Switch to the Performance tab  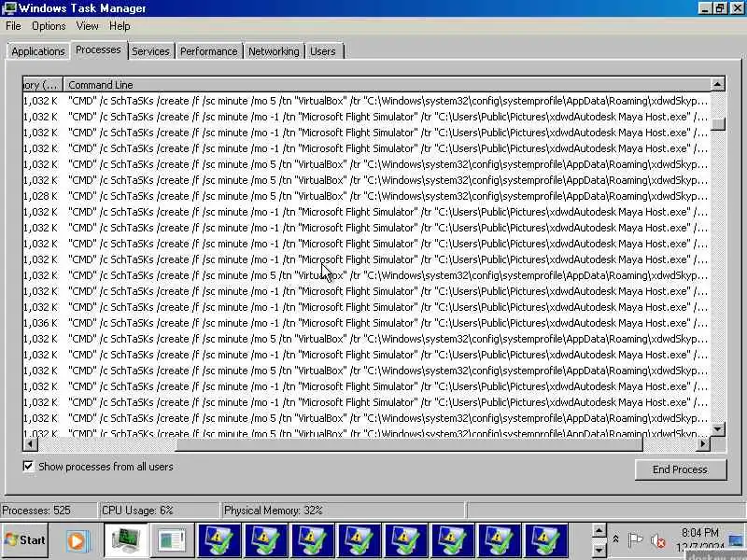(208, 51)
